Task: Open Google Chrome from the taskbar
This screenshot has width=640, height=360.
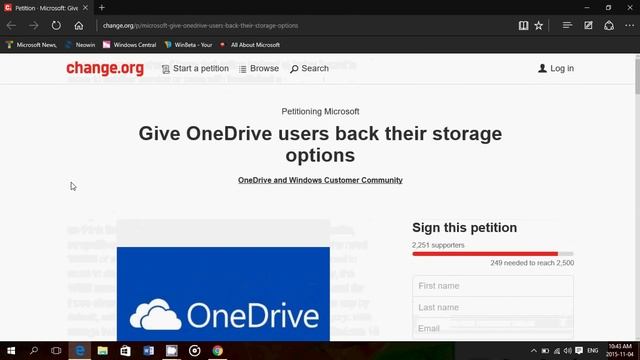Action: coord(218,351)
